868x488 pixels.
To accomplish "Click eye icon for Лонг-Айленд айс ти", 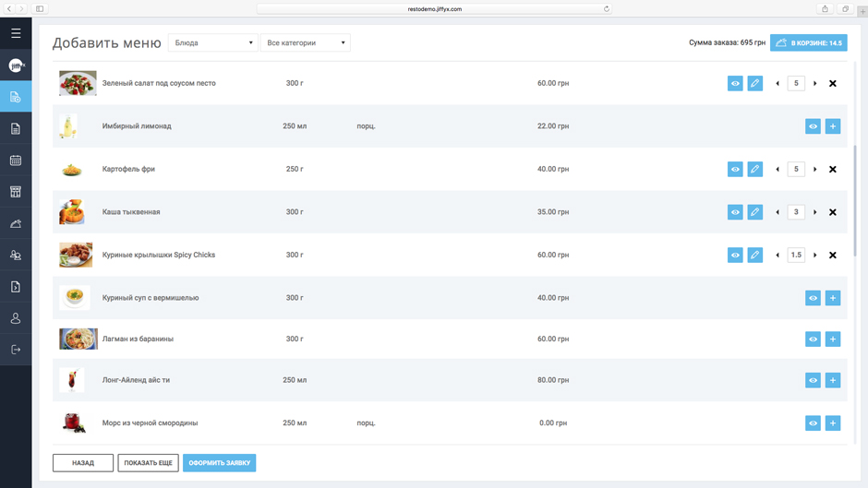I will [813, 380].
